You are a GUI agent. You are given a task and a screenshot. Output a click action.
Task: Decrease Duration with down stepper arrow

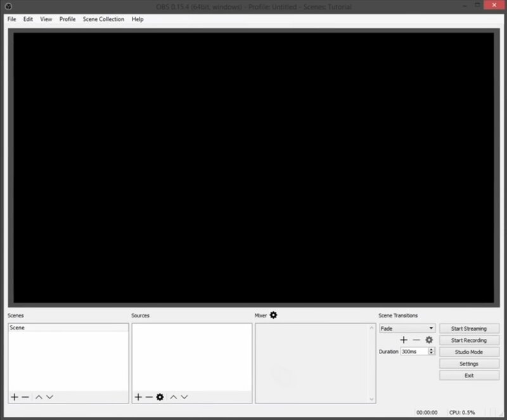click(x=432, y=353)
